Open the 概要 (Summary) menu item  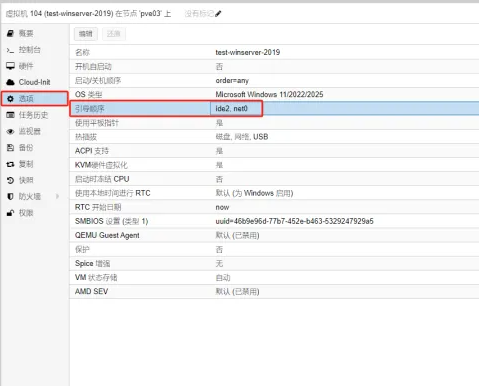pyautogui.click(x=26, y=33)
